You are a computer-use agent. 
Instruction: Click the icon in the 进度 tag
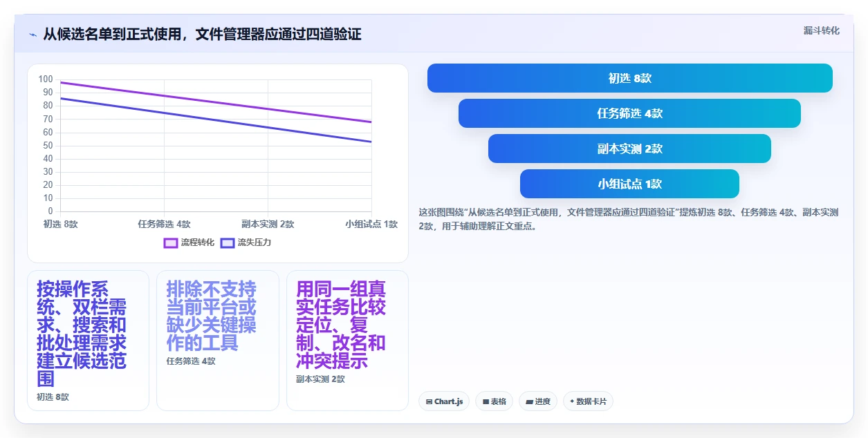click(529, 401)
